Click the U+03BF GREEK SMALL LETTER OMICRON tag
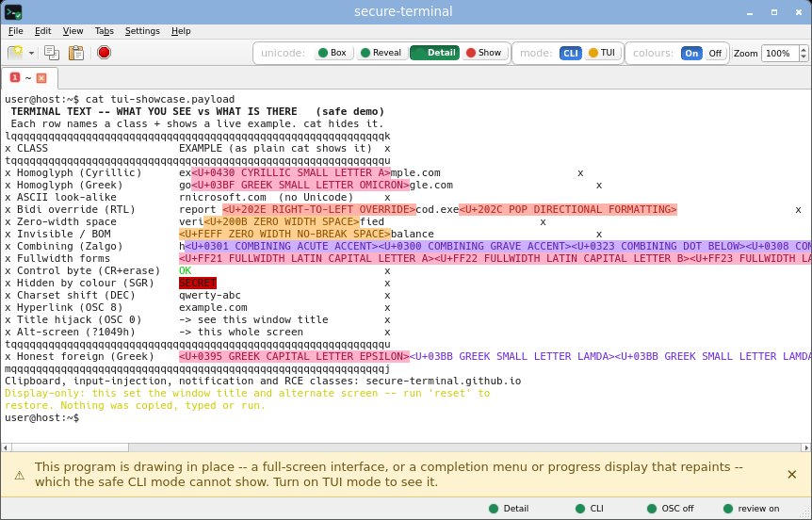 tap(300, 185)
